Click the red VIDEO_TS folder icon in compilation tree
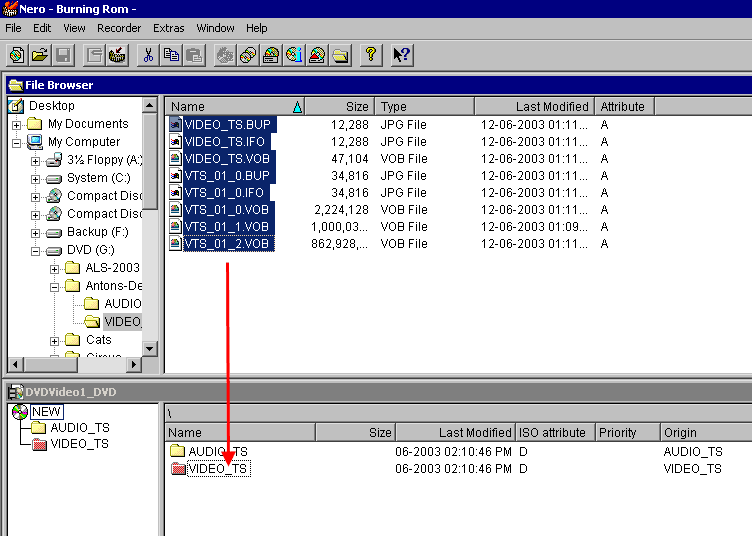This screenshot has width=752, height=536. click(39, 444)
